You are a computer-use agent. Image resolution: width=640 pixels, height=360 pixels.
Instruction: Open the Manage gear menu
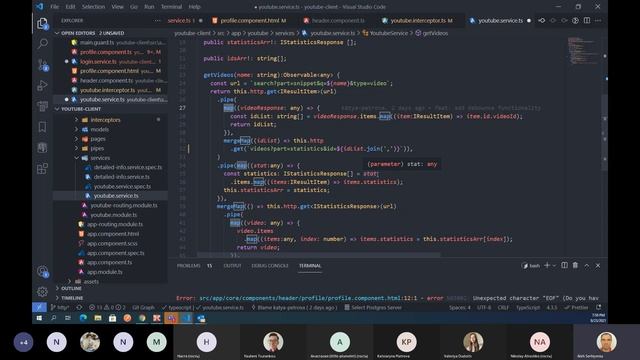[x=42, y=291]
